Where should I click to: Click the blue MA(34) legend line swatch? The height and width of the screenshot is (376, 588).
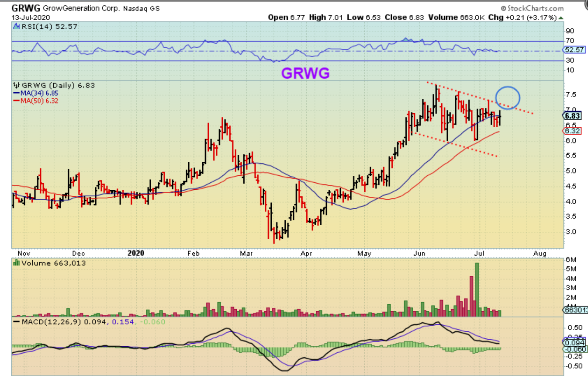coord(16,93)
